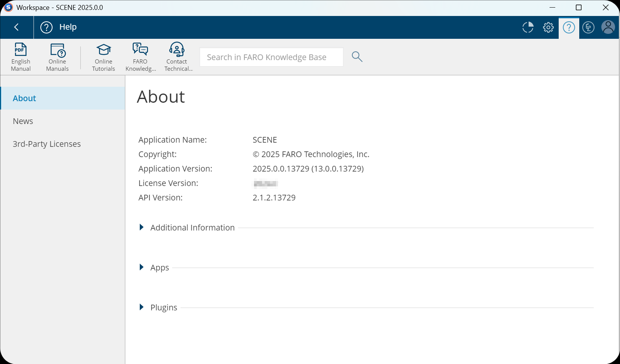Image resolution: width=620 pixels, height=364 pixels.
Task: Minimize the SCENE window
Action: tap(553, 8)
